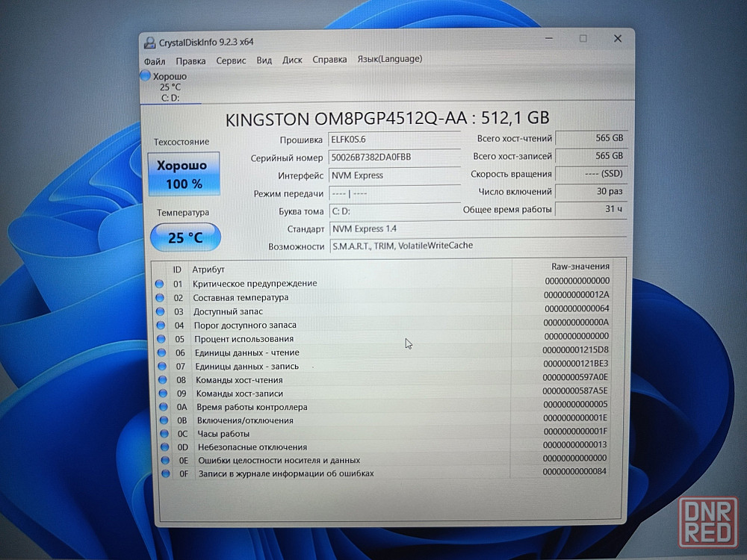Click the firmware field ELFK0S.6
The image size is (747, 560).
click(x=394, y=140)
